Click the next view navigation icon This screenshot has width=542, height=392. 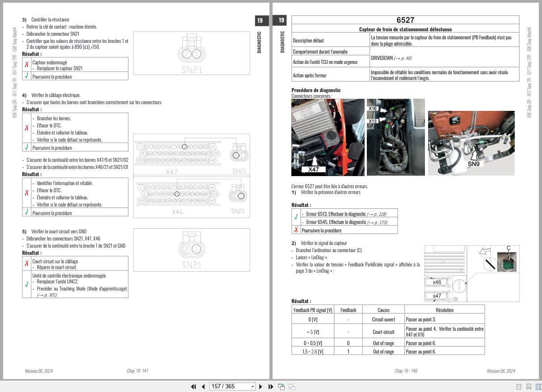pyautogui.click(x=292, y=386)
